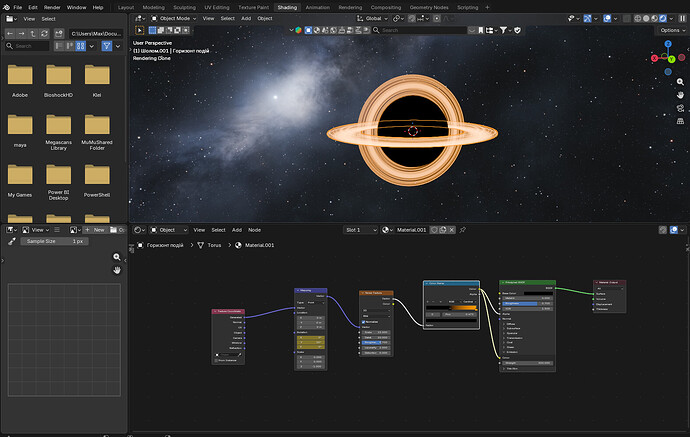Select the PowerShell folder
This screenshot has height=437, width=690.
tap(97, 181)
